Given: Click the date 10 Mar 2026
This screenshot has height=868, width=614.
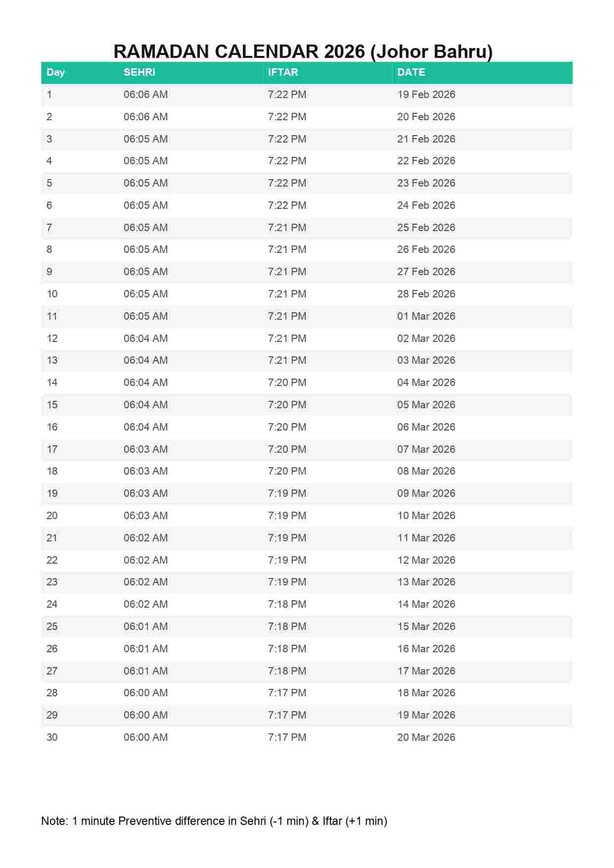Looking at the screenshot, I should pos(426,516).
